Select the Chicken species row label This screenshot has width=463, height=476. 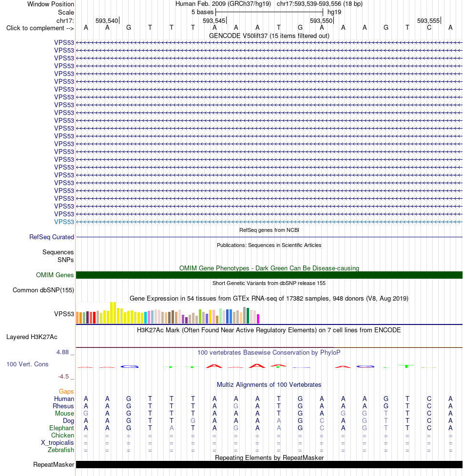62,436
